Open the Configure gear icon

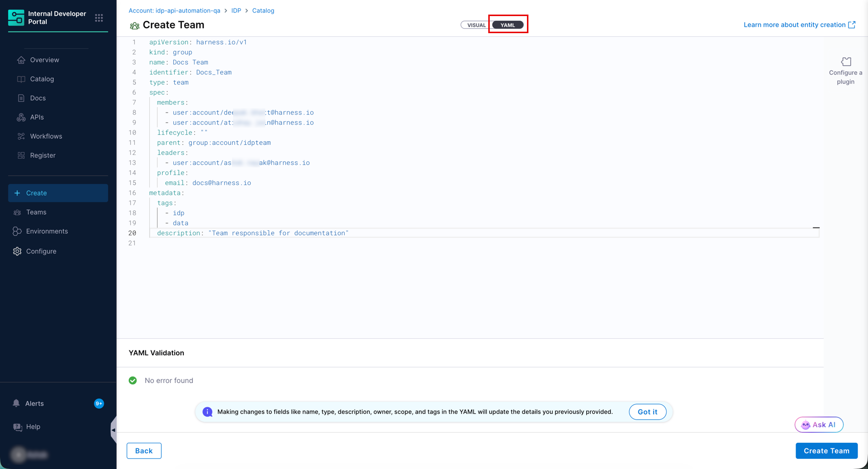17,251
